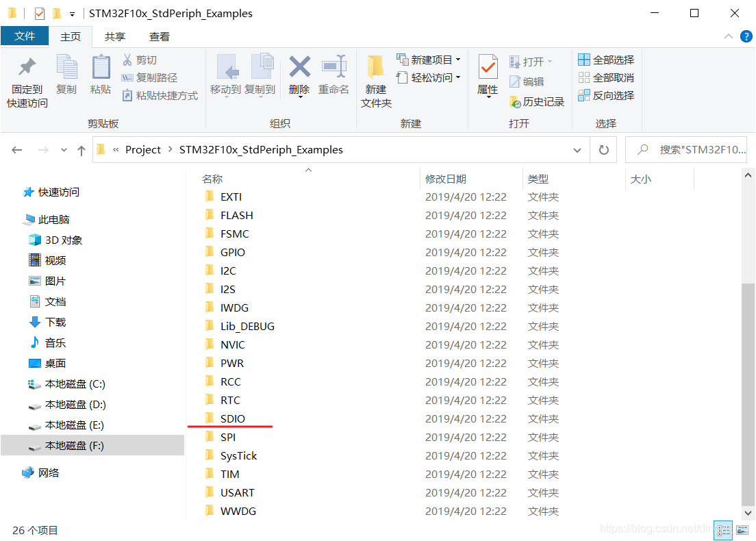This screenshot has height=541, width=756.
Task: Click the Paste clipboard icon
Action: 101,66
